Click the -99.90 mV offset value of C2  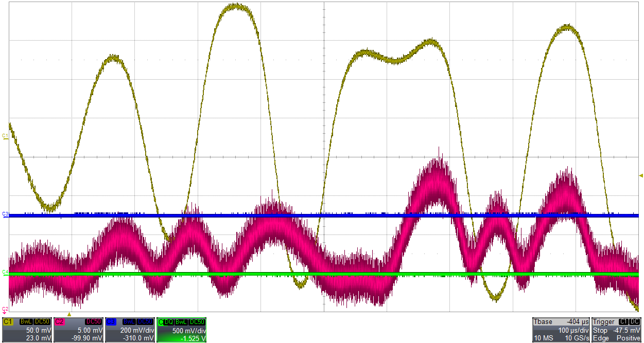point(87,338)
